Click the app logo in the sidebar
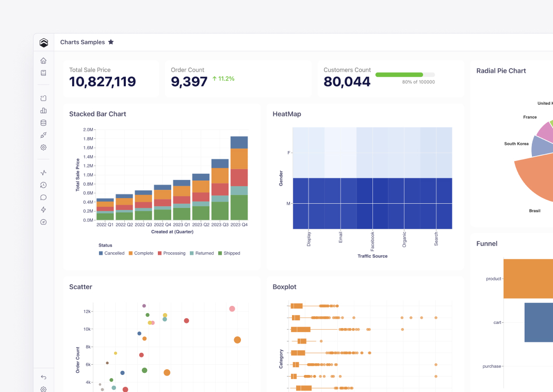The width and height of the screenshot is (553, 392). coord(44,43)
